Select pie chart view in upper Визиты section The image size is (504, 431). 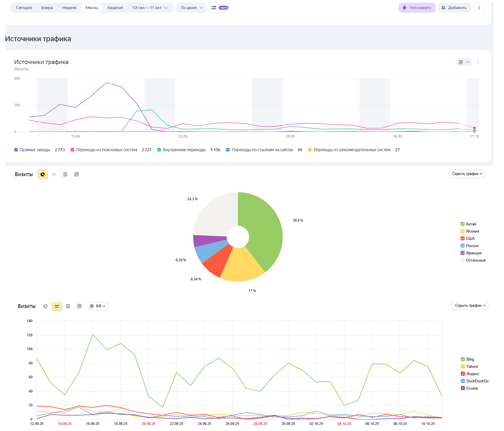tap(43, 174)
